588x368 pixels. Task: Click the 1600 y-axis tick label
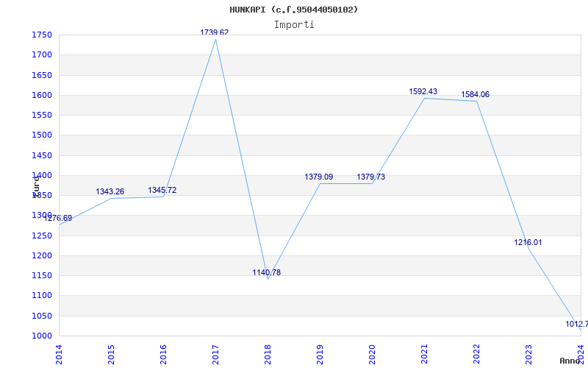42,95
